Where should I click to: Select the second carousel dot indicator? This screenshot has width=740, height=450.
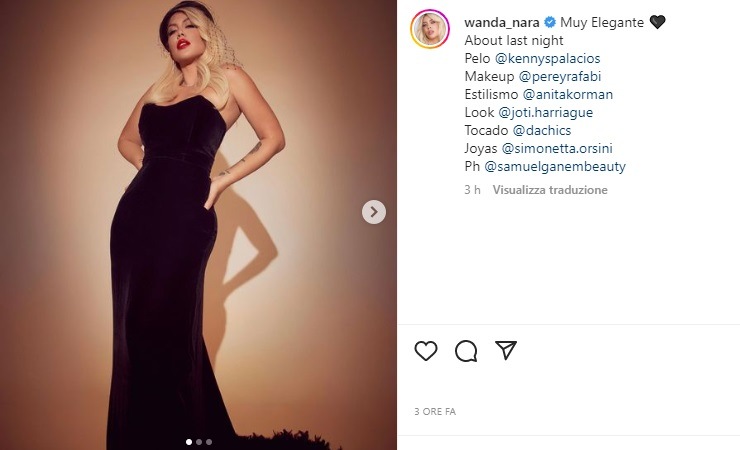point(198,441)
